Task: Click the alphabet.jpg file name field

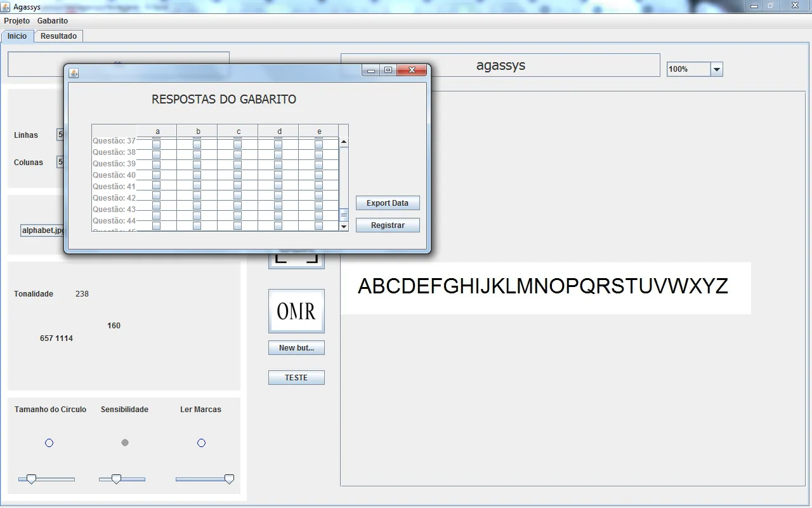Action: [x=43, y=231]
